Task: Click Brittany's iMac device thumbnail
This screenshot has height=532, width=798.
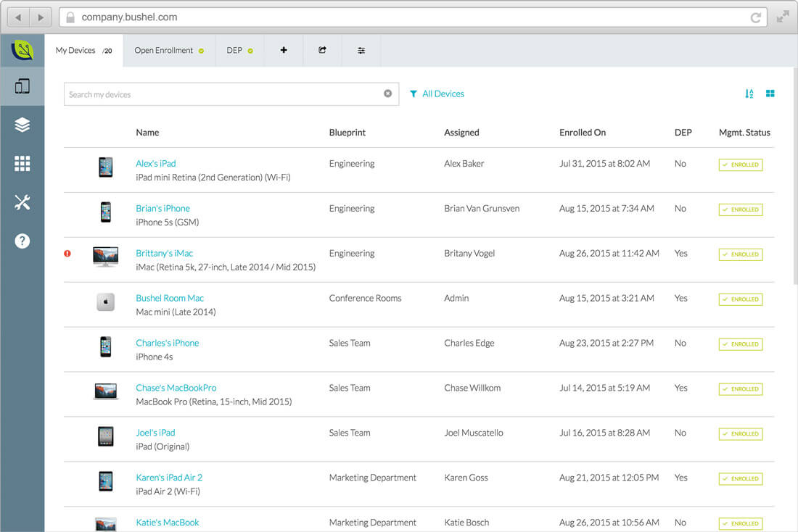Action: [x=106, y=257]
